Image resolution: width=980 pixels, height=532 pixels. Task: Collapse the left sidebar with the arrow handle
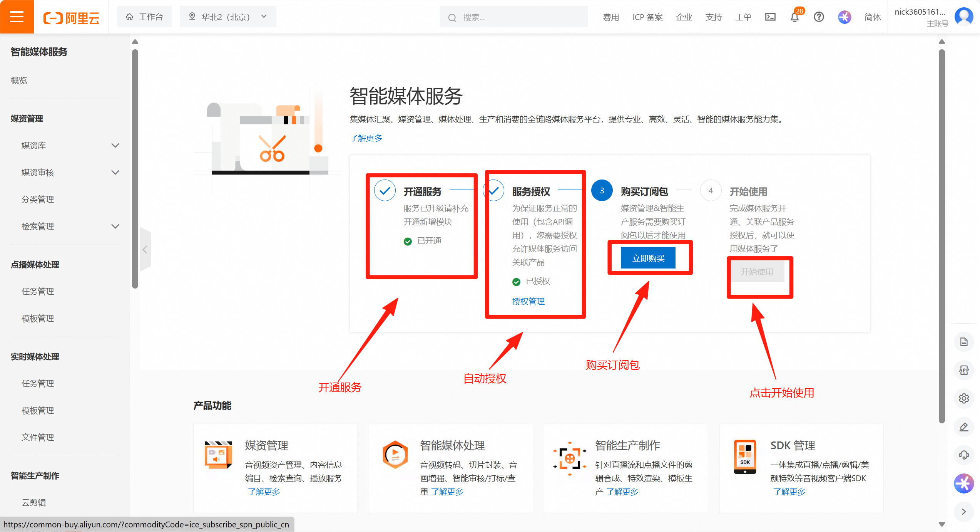[145, 250]
